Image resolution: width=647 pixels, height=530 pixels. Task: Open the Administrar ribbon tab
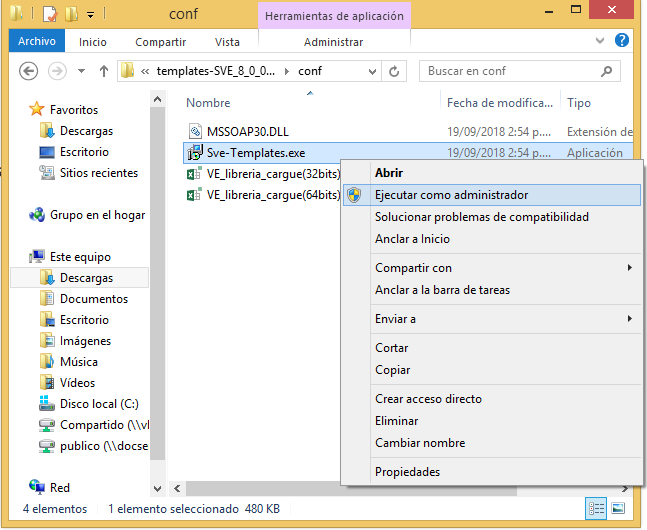333,42
